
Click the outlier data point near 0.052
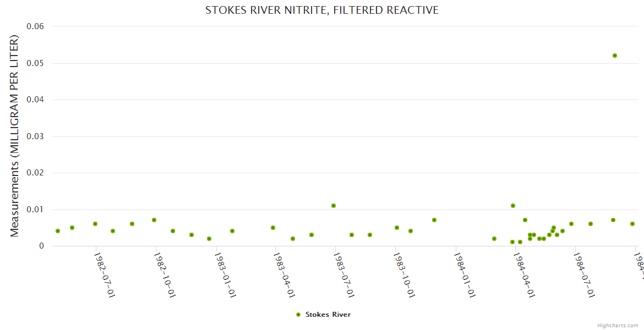click(615, 56)
